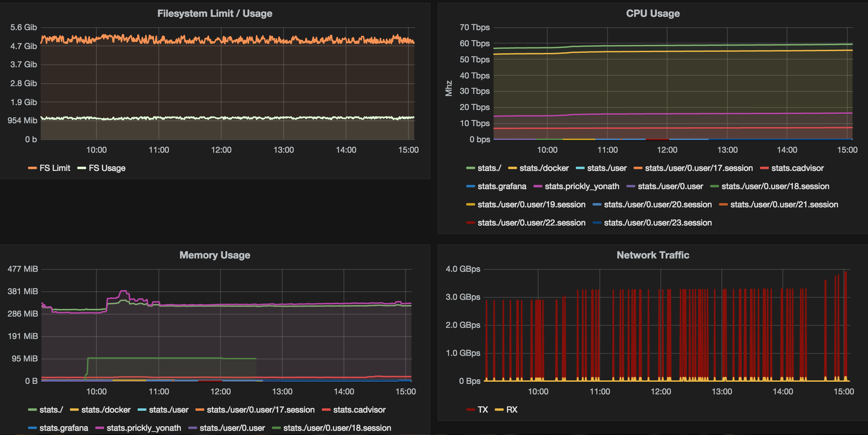The height and width of the screenshot is (435, 868).
Task: Open the Network Traffic panel title
Action: [653, 255]
